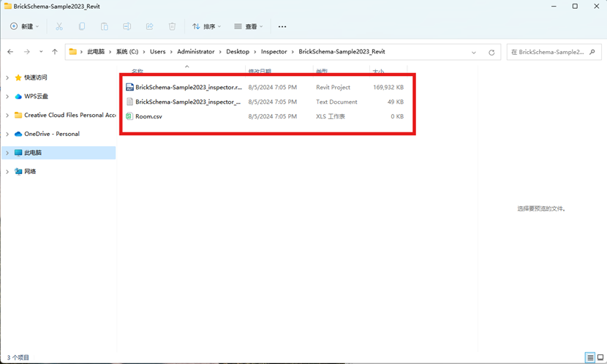Click the 169,932 KB size cell
The image size is (607, 364).
[x=388, y=88]
